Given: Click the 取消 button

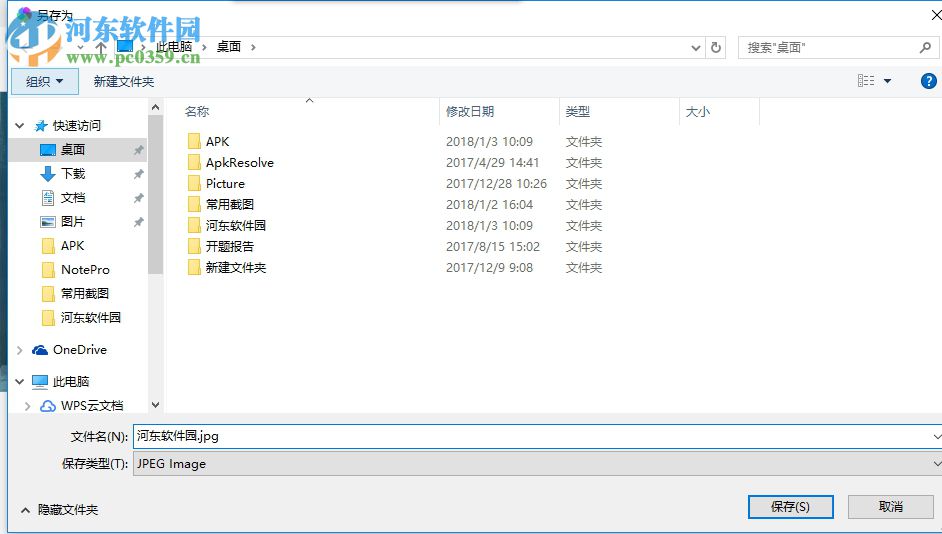Looking at the screenshot, I should point(890,507).
